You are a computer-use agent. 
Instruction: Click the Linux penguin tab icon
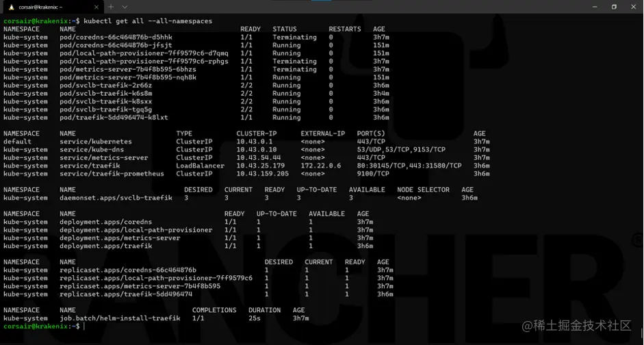12,7
